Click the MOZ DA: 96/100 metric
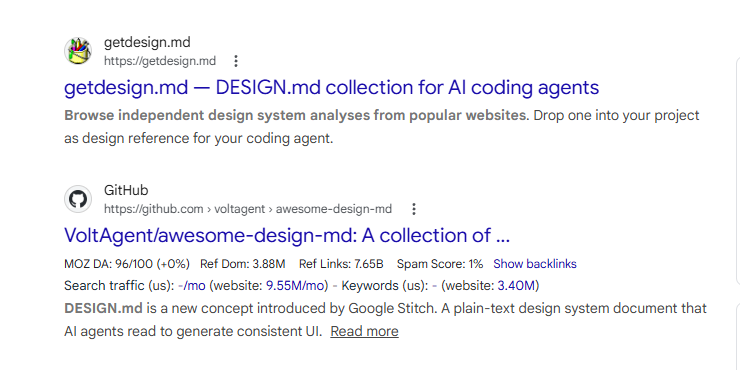Image resolution: width=740 pixels, height=370 pixels. point(127,264)
